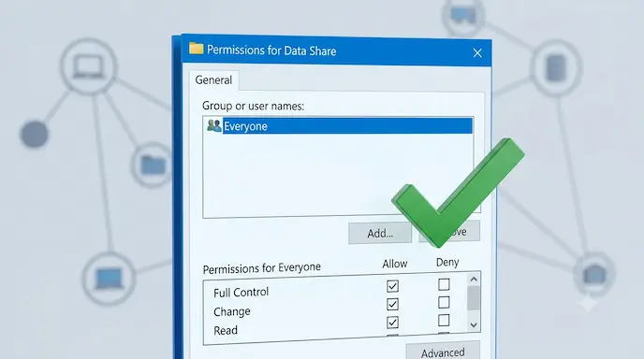Click the Group or user names label
Viewport: 644px width, 359px height.
pos(253,106)
